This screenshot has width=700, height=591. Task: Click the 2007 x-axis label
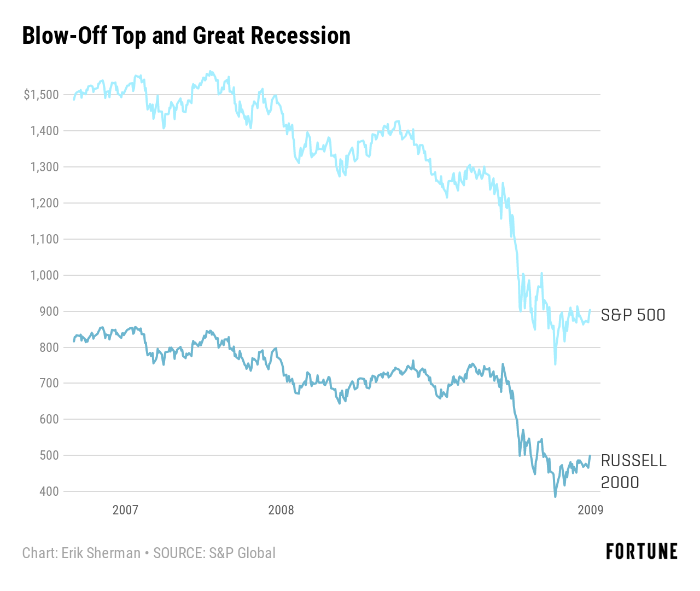click(x=125, y=510)
